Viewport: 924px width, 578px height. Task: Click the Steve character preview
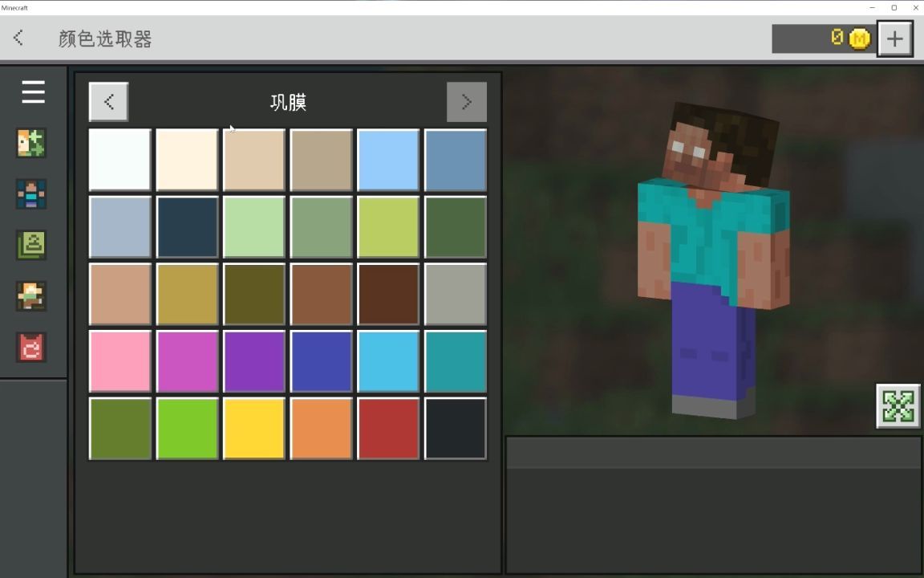click(x=714, y=259)
